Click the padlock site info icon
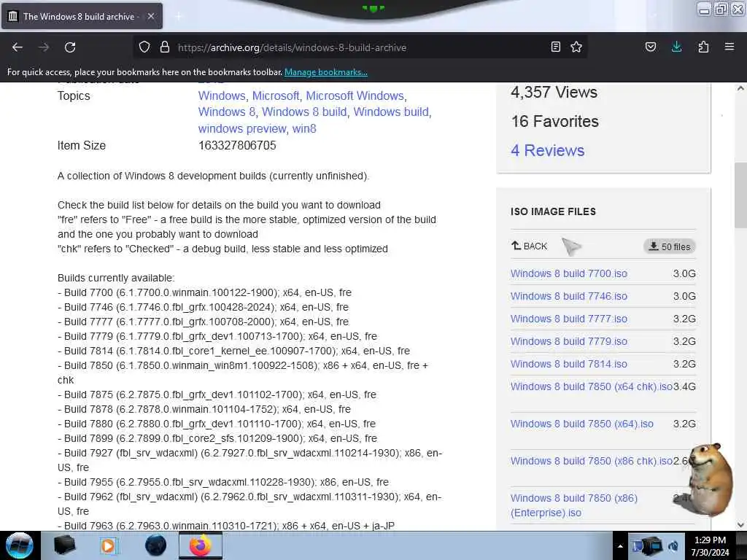 (165, 47)
